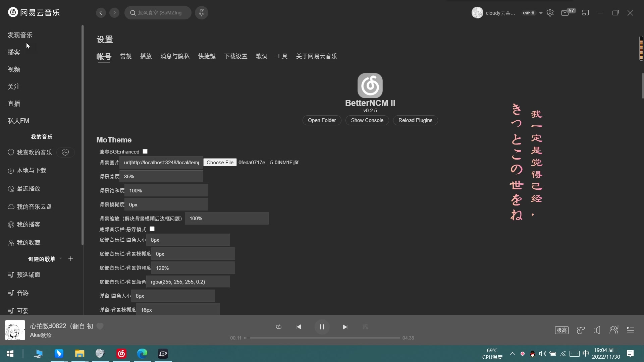Switch to the 快捷键 settings tab
This screenshot has height=362, width=644.
click(x=207, y=56)
